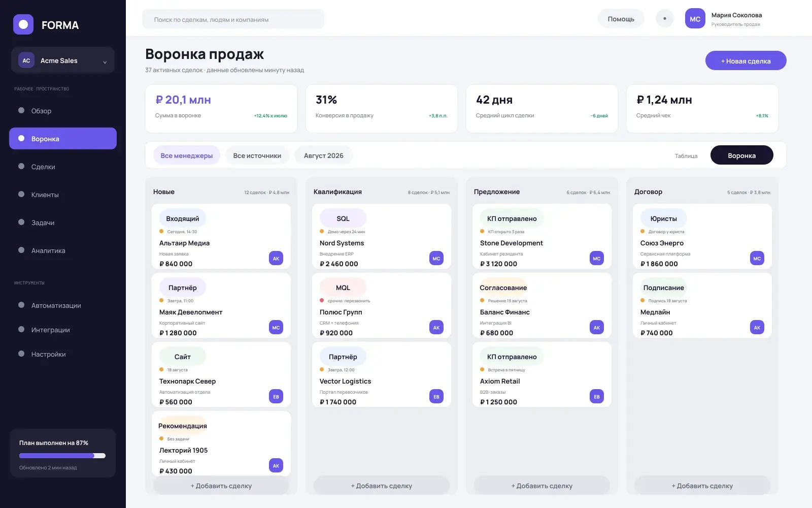
Task: Click EB avatar on Технопарк Север card
Action: pyautogui.click(x=276, y=397)
